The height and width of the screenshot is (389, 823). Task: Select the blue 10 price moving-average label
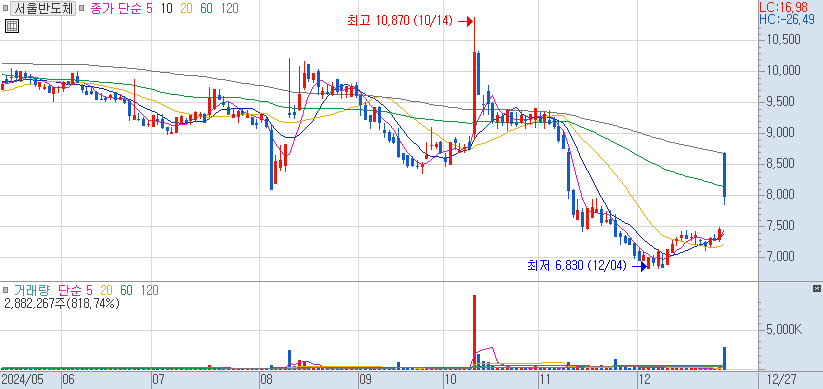point(168,8)
